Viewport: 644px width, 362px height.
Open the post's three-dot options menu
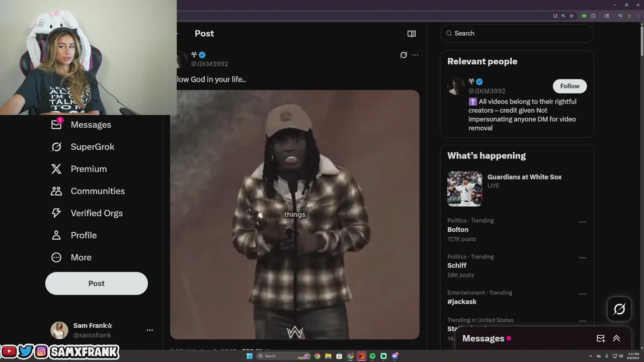coord(415,55)
